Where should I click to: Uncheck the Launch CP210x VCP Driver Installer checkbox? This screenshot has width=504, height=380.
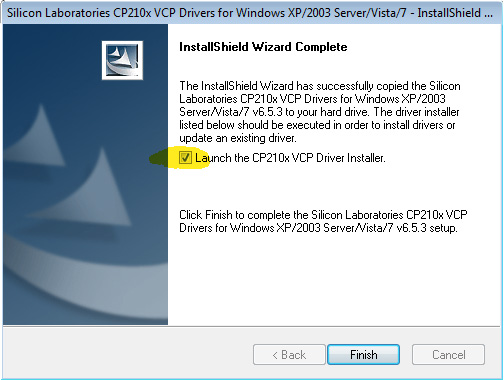[185, 157]
